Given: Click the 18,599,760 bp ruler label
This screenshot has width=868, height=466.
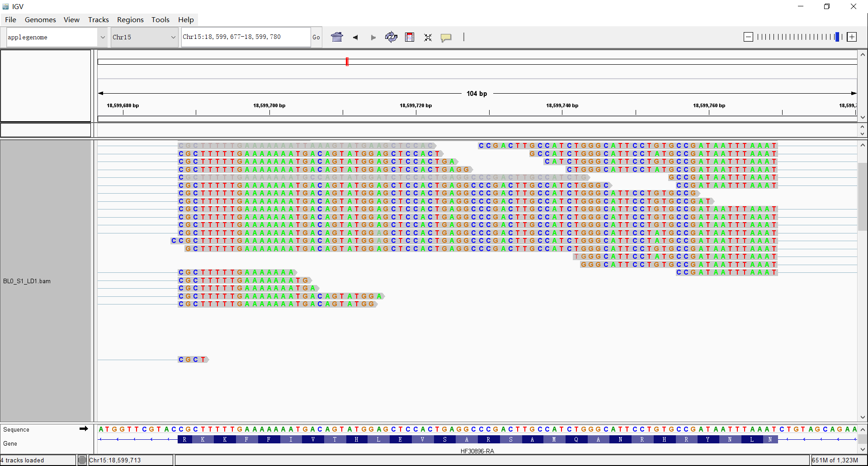Looking at the screenshot, I should point(709,105).
